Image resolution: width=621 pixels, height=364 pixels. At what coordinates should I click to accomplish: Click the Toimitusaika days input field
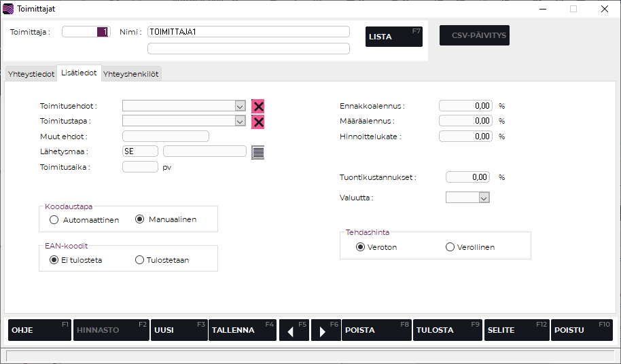pyautogui.click(x=140, y=166)
